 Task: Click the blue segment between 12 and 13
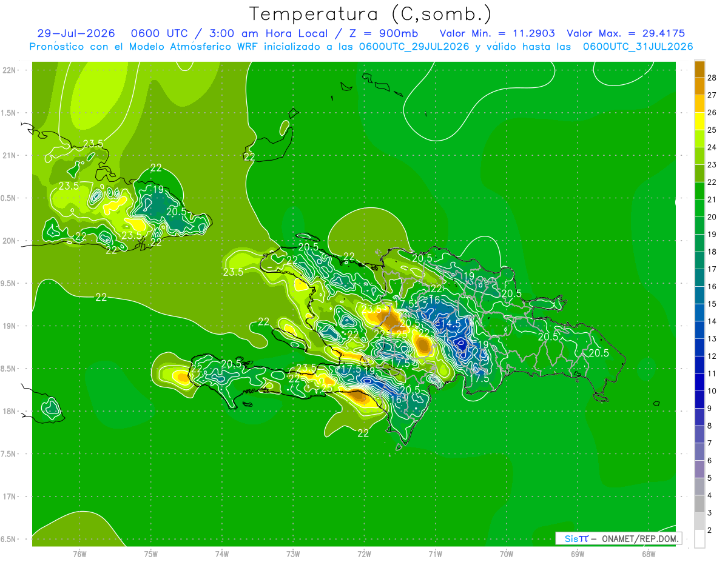point(699,347)
